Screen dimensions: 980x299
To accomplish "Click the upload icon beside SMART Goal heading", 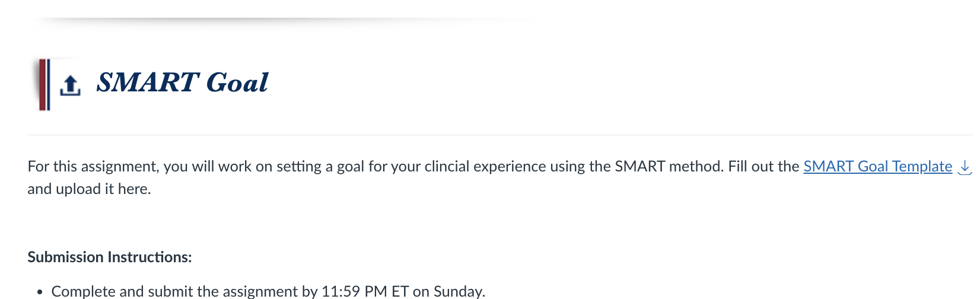I will pyautogui.click(x=70, y=85).
